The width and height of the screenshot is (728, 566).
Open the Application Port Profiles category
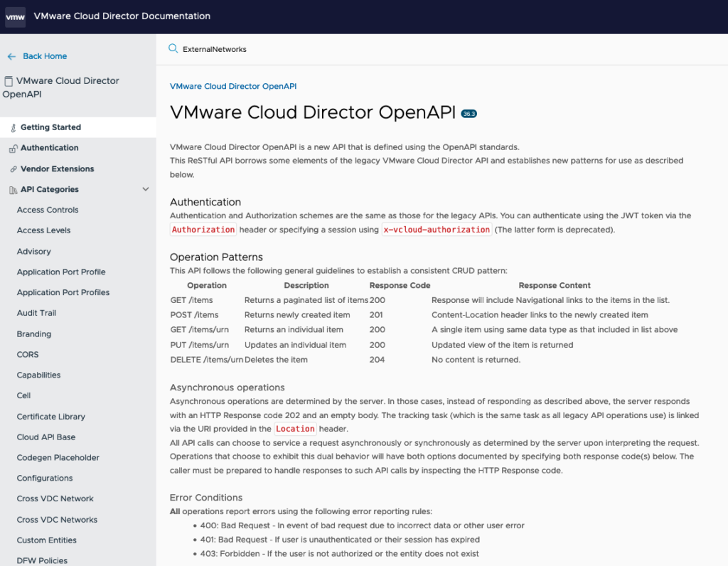63,292
